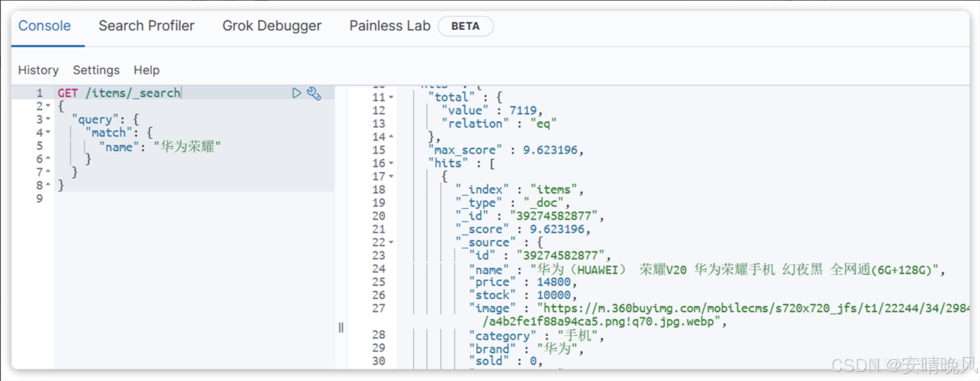Collapse the "match" block fold arrow at line 4

pos(48,132)
